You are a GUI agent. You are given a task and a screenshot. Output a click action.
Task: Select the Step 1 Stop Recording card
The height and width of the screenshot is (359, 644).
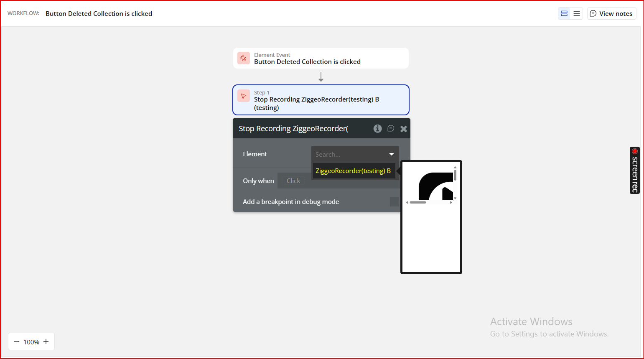(321, 100)
